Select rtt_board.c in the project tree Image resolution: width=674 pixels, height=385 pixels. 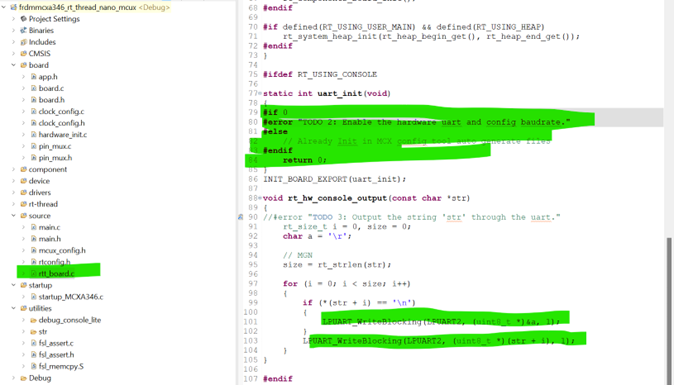point(56,274)
